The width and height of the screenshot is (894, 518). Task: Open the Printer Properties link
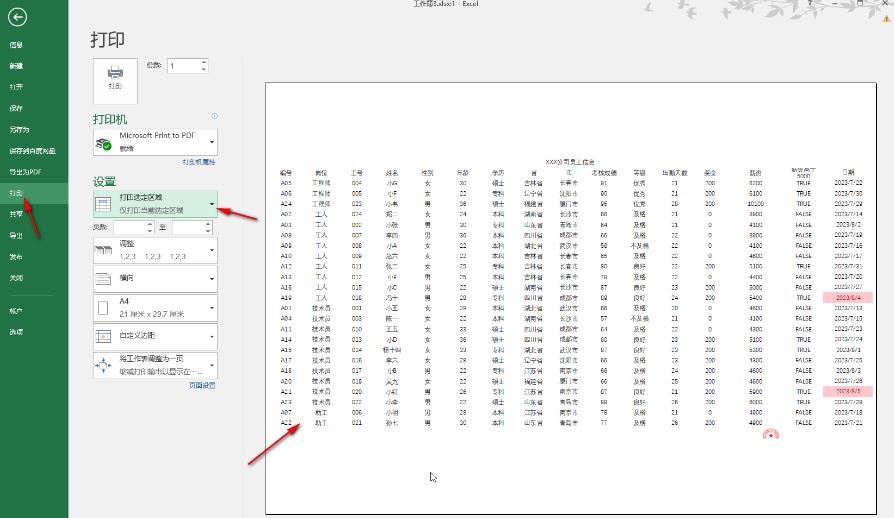point(198,162)
